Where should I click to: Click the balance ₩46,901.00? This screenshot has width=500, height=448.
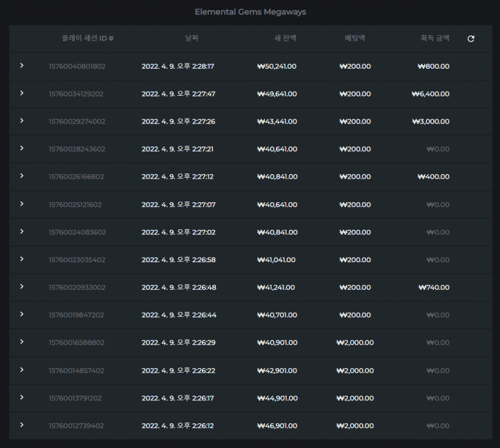pos(277,426)
